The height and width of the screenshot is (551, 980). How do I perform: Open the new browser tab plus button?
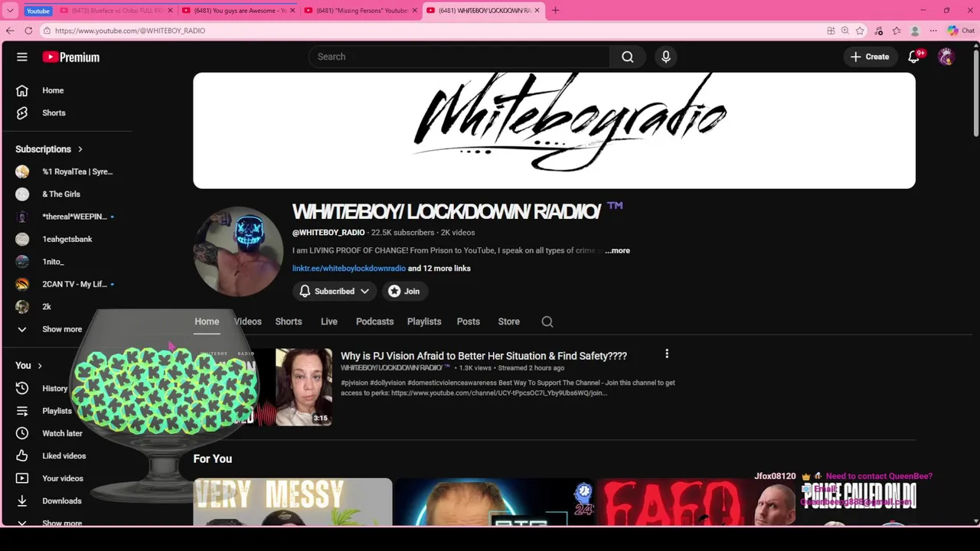[555, 10]
